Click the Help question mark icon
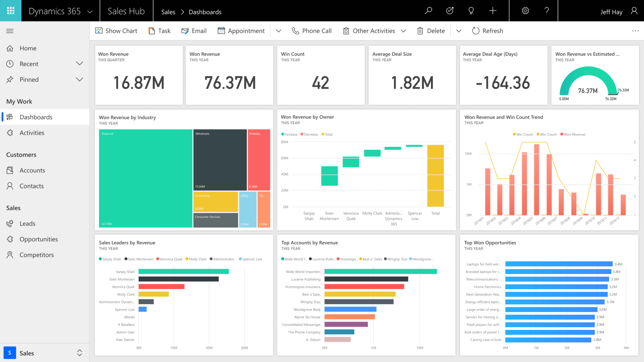The height and width of the screenshot is (362, 644). tap(547, 11)
